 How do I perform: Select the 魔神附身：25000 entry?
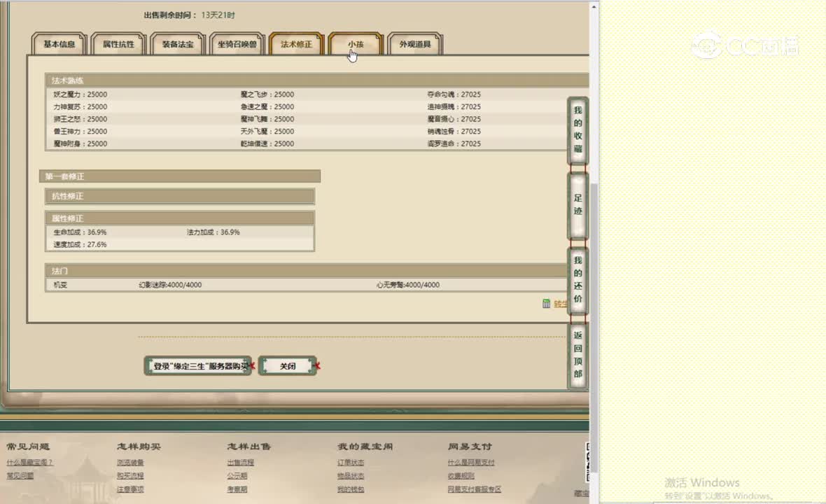[x=80, y=143]
